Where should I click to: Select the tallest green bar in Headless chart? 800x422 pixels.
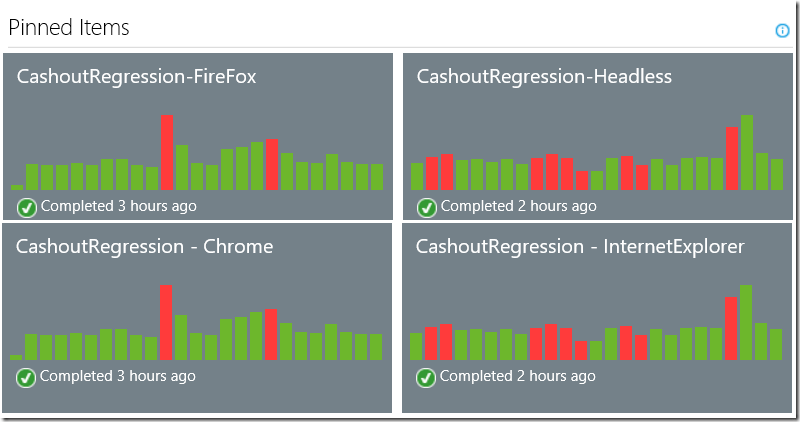click(x=747, y=152)
